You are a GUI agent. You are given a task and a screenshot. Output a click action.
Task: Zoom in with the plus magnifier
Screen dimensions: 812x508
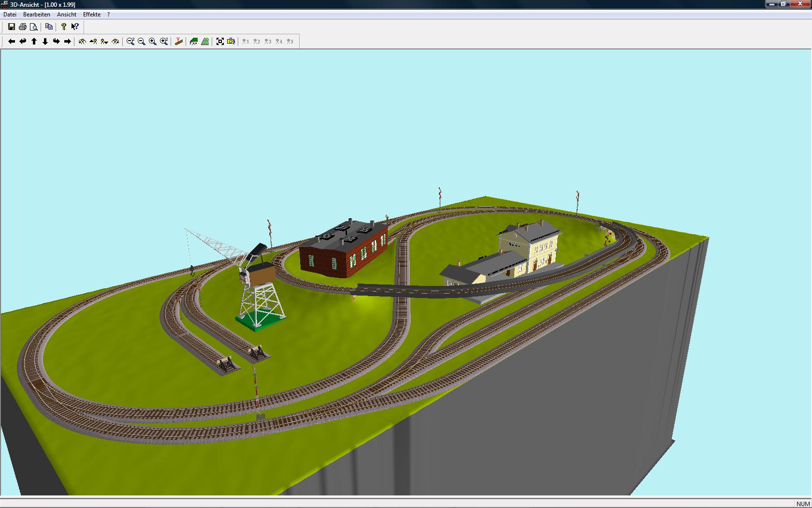153,42
